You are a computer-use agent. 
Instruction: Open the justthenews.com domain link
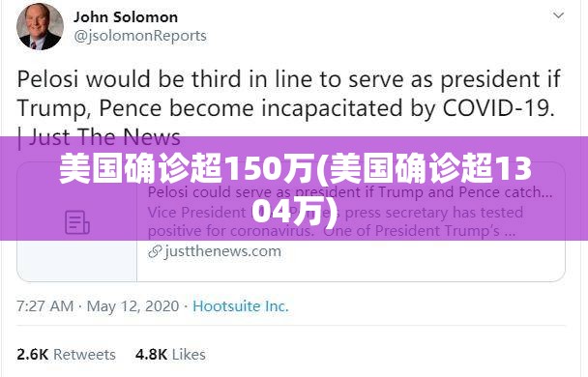tap(222, 251)
